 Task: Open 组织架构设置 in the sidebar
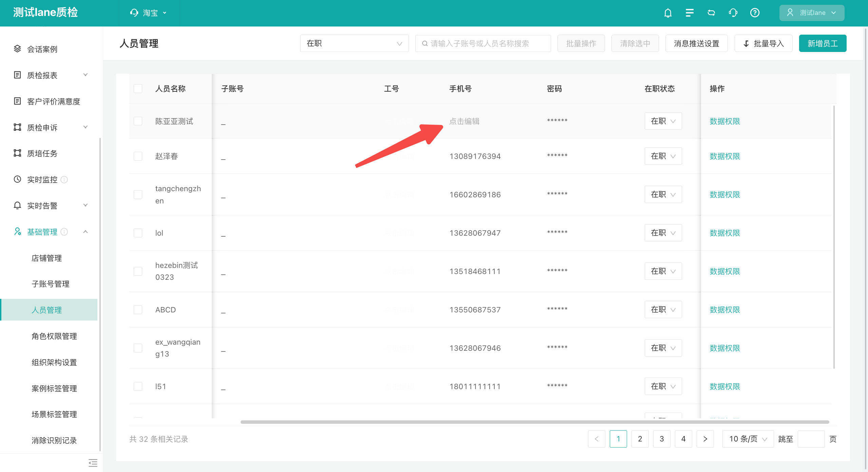(x=54, y=362)
